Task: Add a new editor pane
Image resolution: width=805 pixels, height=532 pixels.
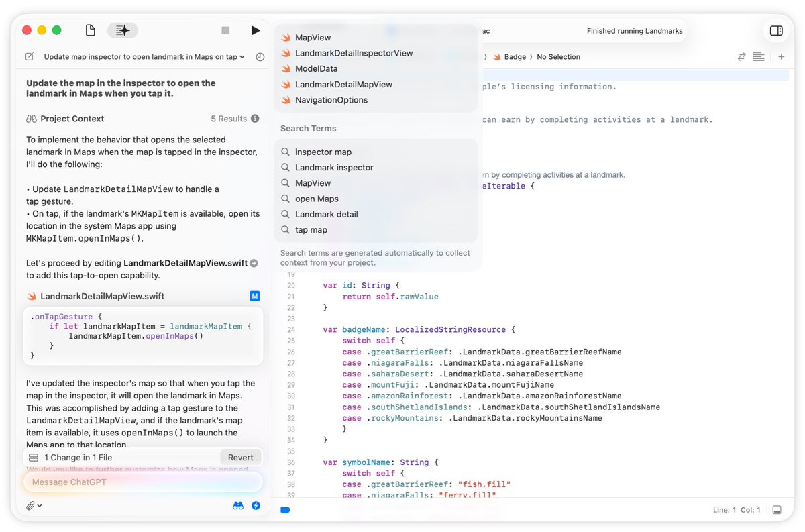Action: [x=782, y=57]
